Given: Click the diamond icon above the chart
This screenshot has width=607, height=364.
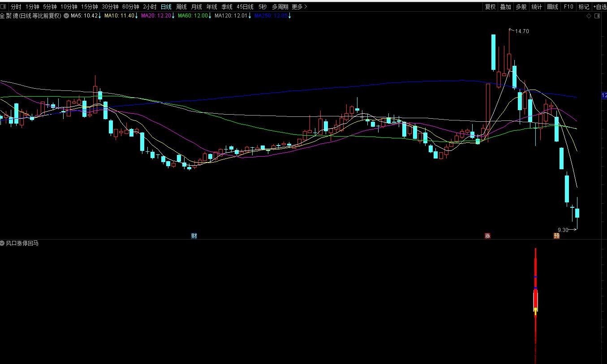Looking at the screenshot, I should pos(589,16).
